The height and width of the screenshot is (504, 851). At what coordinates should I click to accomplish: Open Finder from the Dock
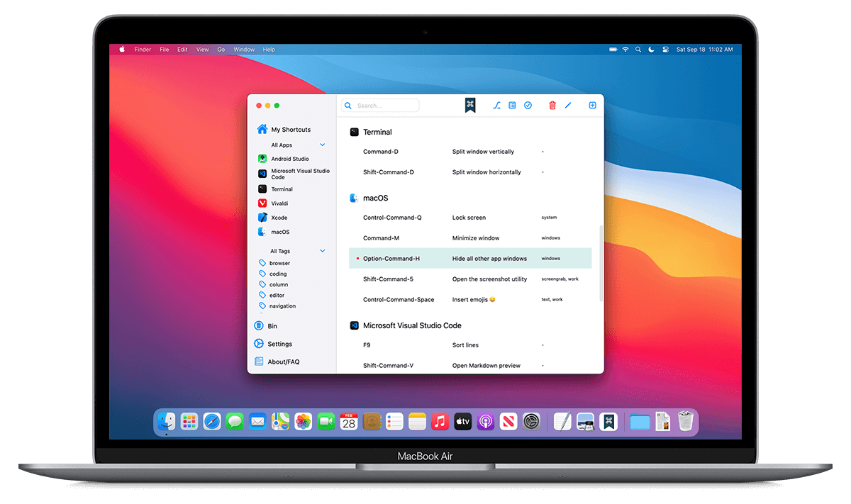167,422
